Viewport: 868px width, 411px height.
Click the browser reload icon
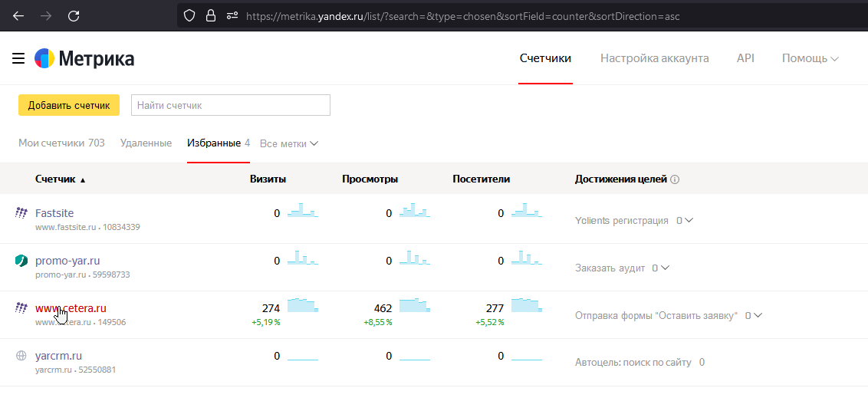74,15
